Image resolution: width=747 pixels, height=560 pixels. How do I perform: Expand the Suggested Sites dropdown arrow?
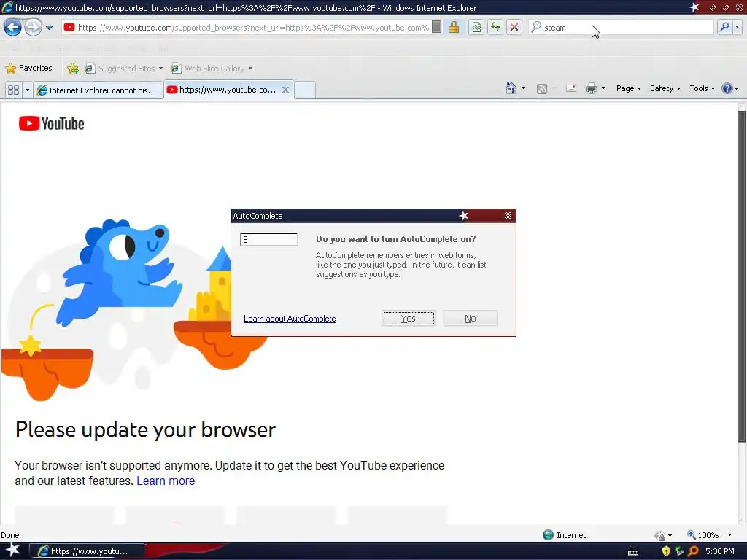pos(160,69)
